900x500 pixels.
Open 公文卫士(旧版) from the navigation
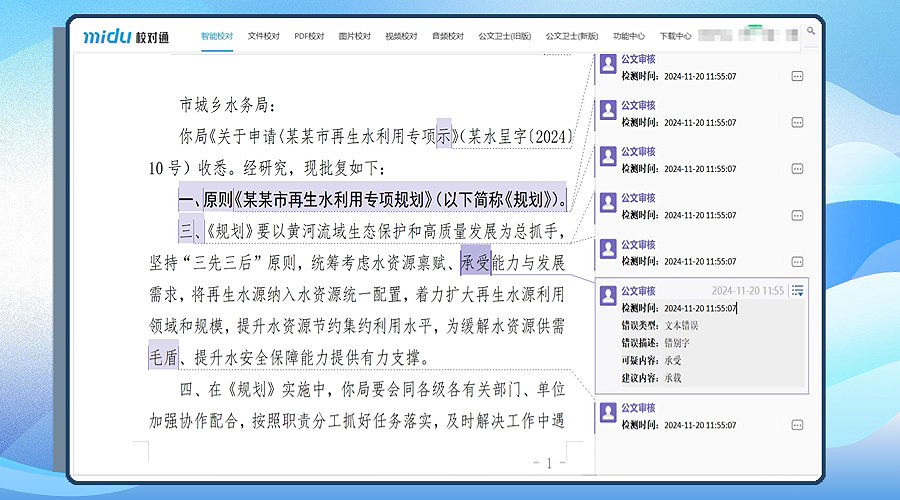click(x=505, y=36)
